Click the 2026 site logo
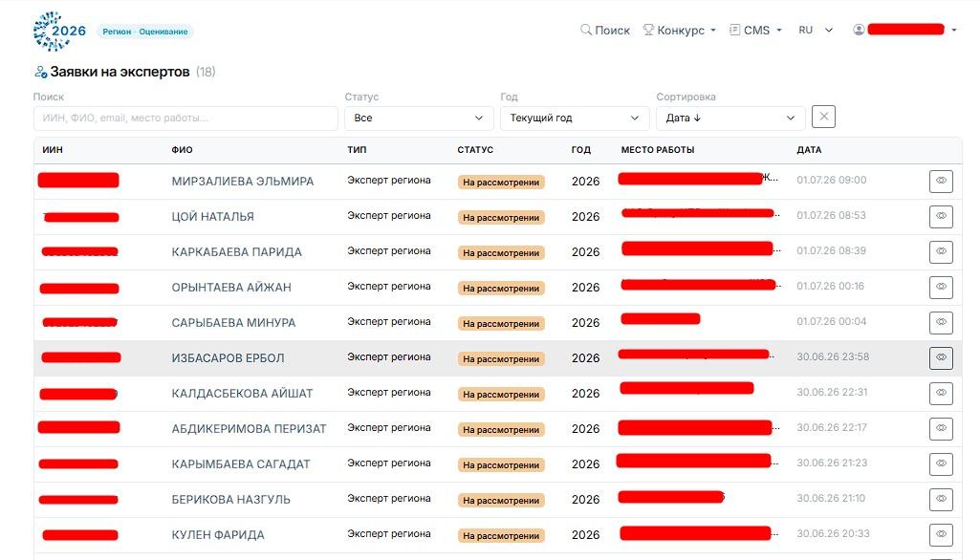The height and width of the screenshot is (560, 980). (x=59, y=32)
